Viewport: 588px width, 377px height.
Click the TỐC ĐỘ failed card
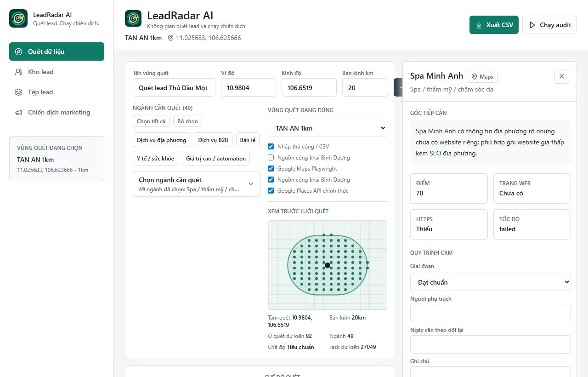point(532,224)
